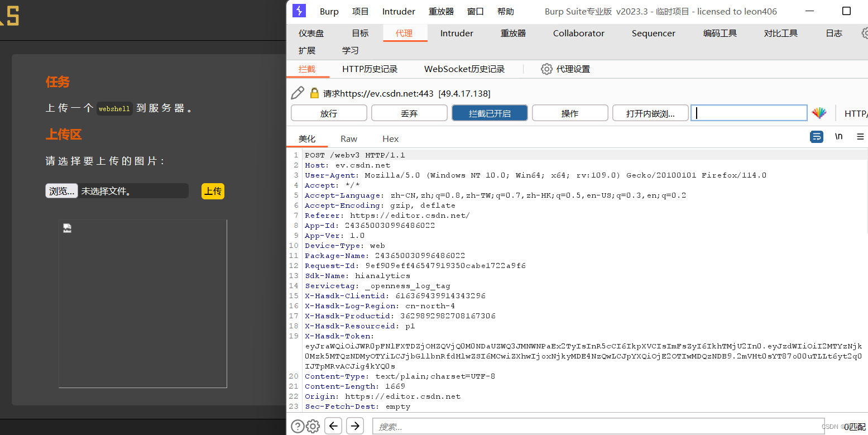Select the Hex view tab
Image resolution: width=868 pixels, height=435 pixels.
click(391, 138)
